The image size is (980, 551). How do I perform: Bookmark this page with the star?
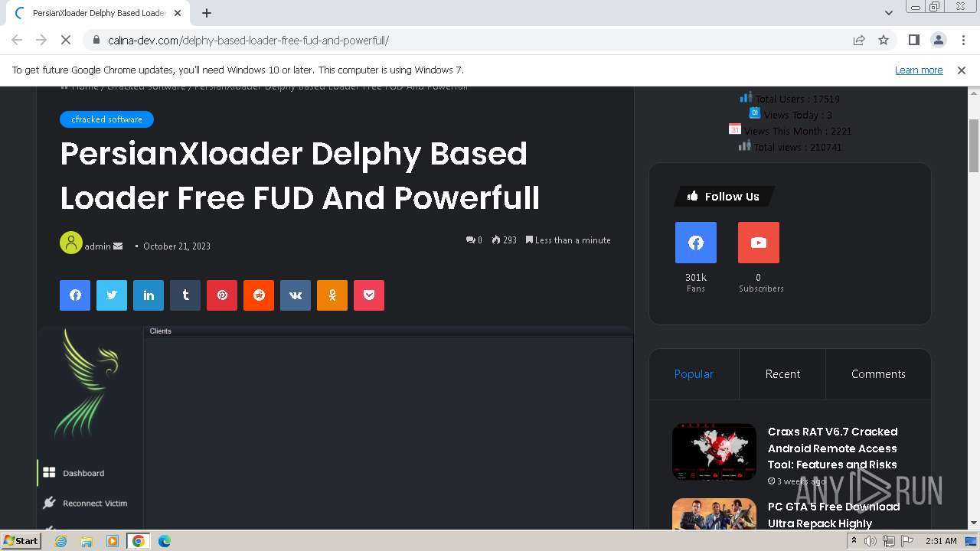884,40
